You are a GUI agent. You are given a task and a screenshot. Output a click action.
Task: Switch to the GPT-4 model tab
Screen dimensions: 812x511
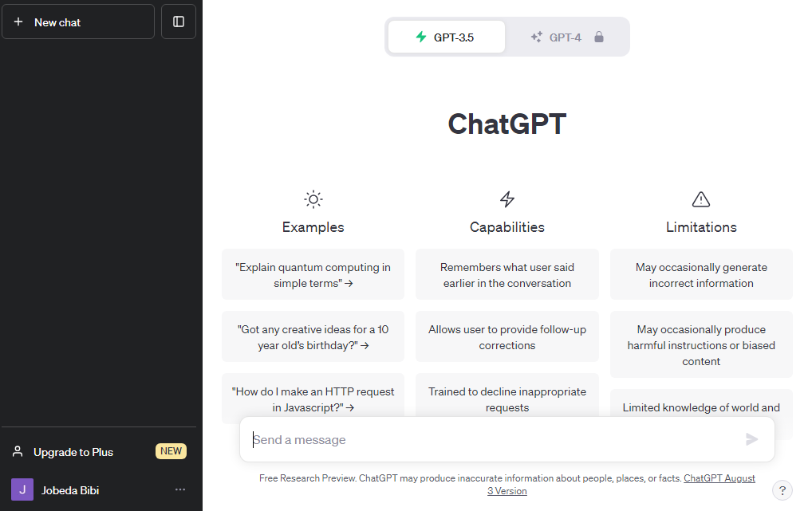click(566, 37)
